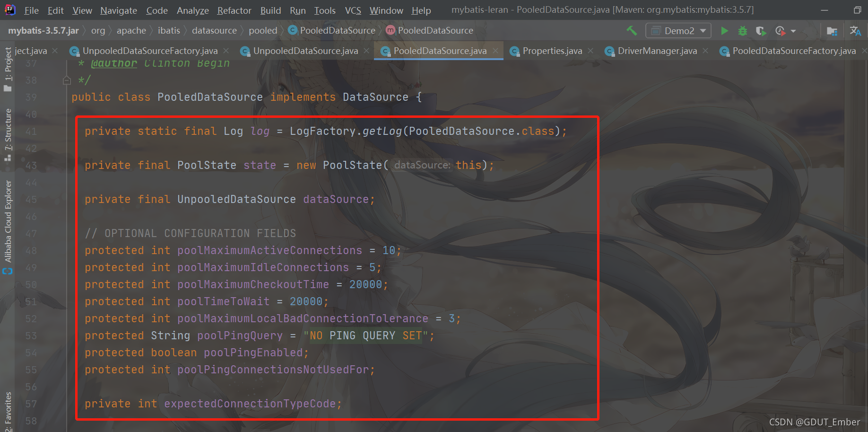The height and width of the screenshot is (432, 868).
Task: Open the Run menu
Action: [298, 10]
